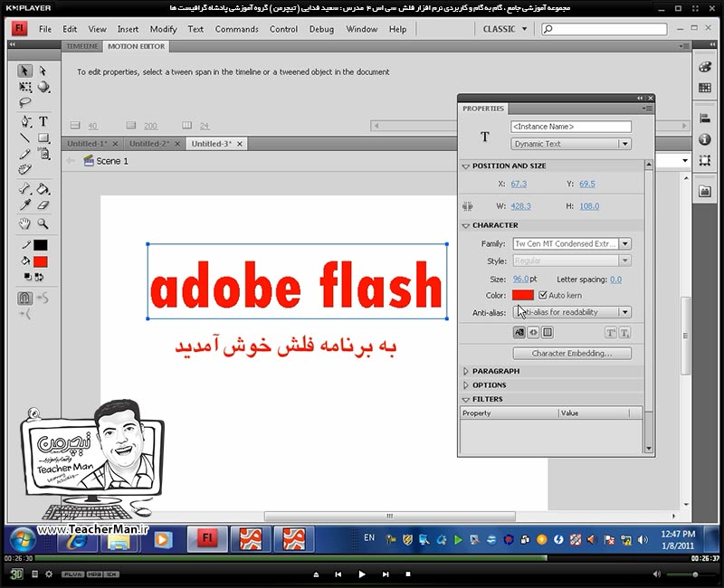Select the Eraser tool
The image size is (724, 588).
pyautogui.click(x=43, y=205)
